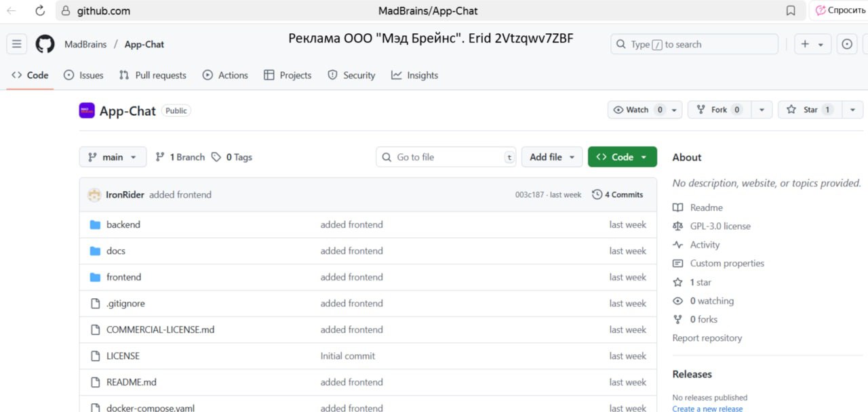Open the header issues shortcut button

point(847,44)
